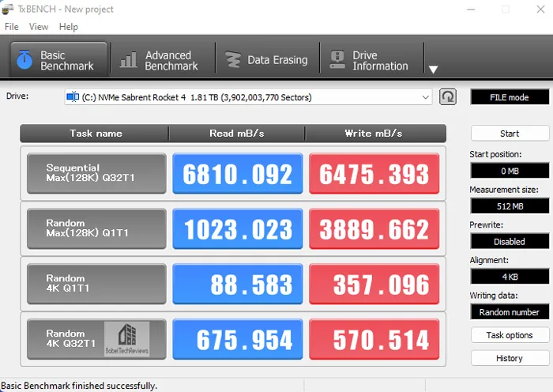Click the drive icon beside (C:) NVMe

[x=73, y=96]
